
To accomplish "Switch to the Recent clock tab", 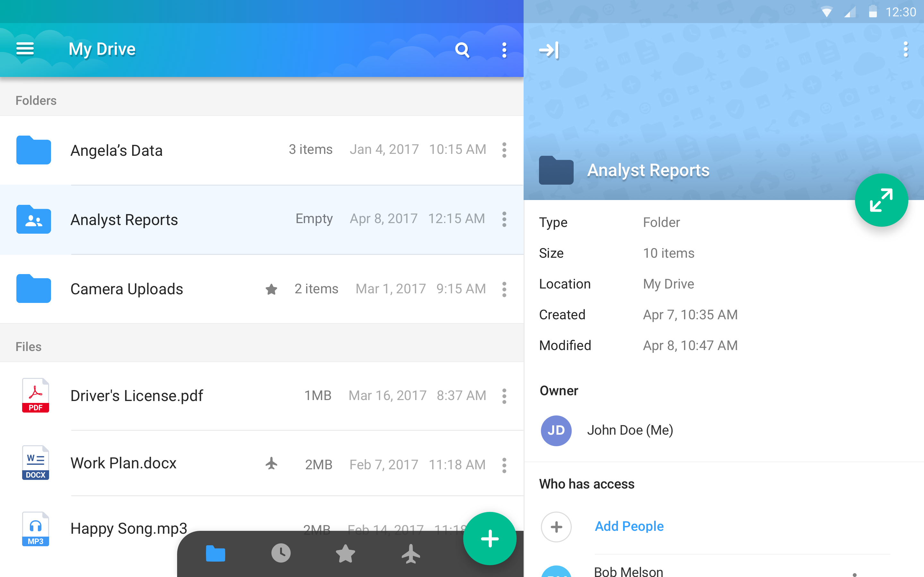I will pos(281,553).
